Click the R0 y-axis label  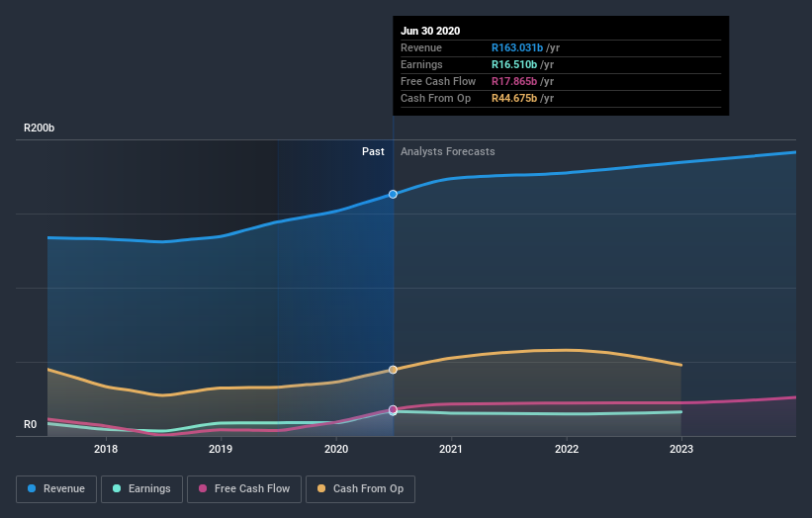tap(30, 424)
